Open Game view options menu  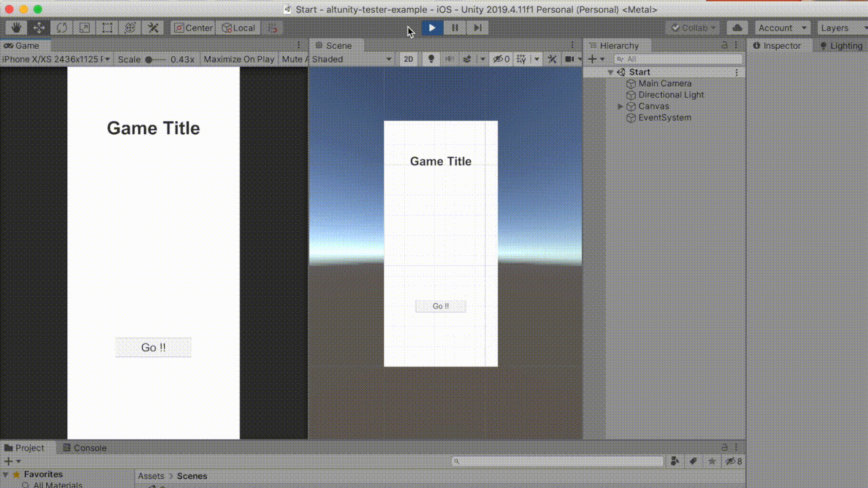click(x=298, y=45)
